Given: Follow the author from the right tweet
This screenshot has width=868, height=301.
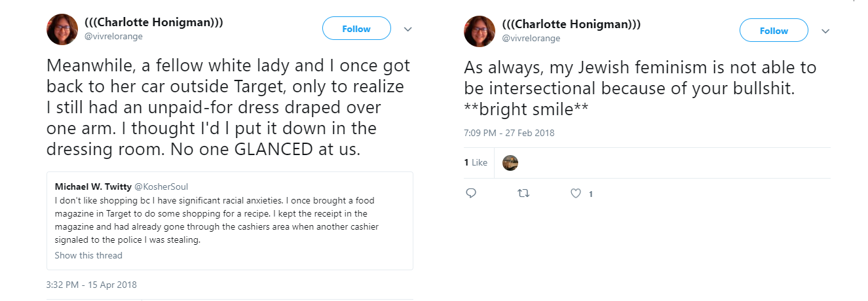Looking at the screenshot, I should tap(774, 31).
